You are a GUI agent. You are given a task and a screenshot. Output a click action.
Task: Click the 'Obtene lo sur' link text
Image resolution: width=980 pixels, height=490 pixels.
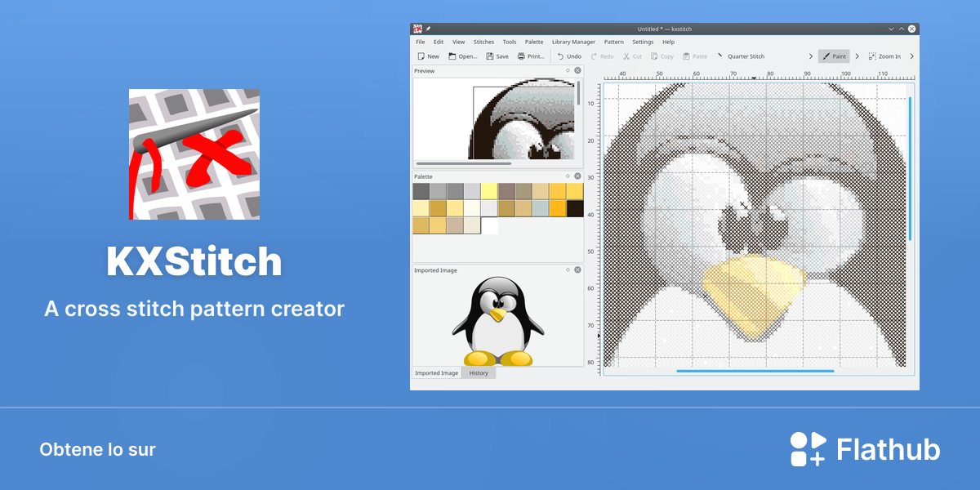click(97, 449)
